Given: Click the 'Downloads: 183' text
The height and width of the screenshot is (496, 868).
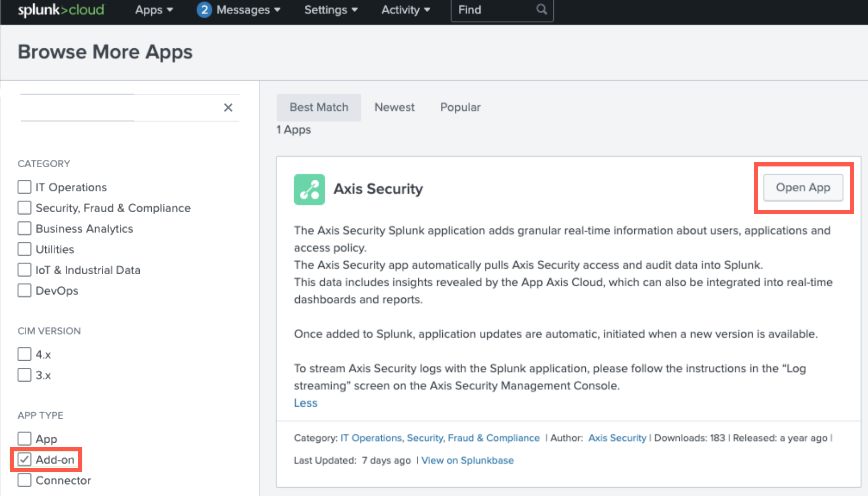Looking at the screenshot, I should point(689,438).
